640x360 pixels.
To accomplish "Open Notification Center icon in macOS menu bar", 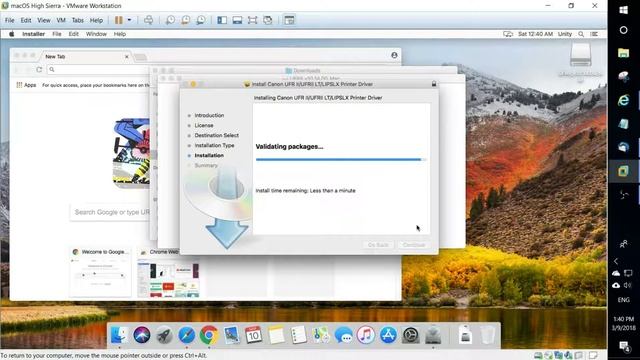I will pos(594,34).
